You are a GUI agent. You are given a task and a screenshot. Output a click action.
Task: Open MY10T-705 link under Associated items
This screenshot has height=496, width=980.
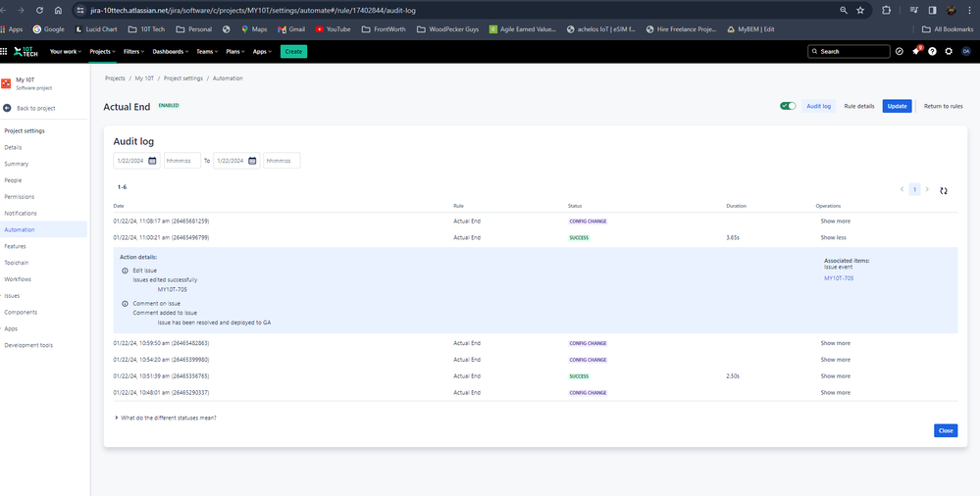point(839,278)
